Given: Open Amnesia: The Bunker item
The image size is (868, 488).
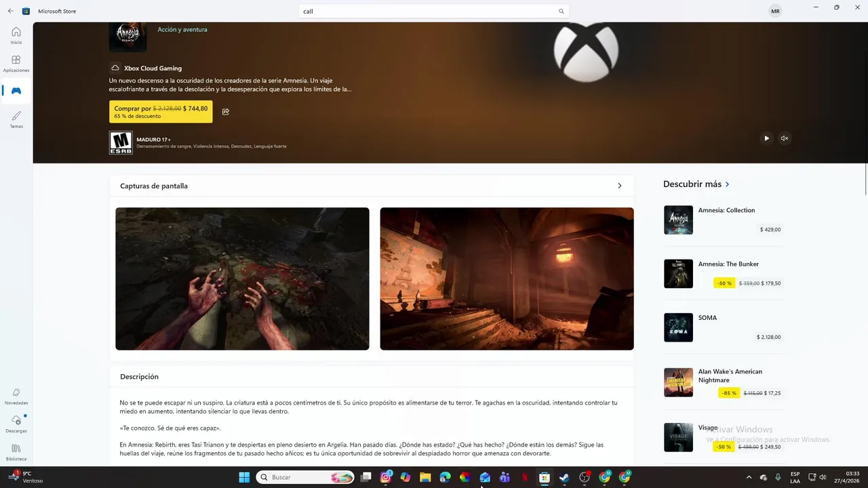Looking at the screenshot, I should pos(724,274).
